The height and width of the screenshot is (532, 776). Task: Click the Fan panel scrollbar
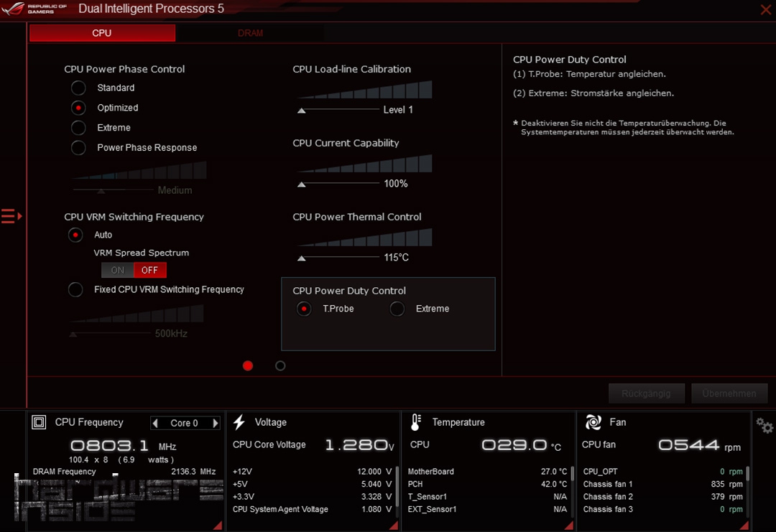(x=747, y=474)
